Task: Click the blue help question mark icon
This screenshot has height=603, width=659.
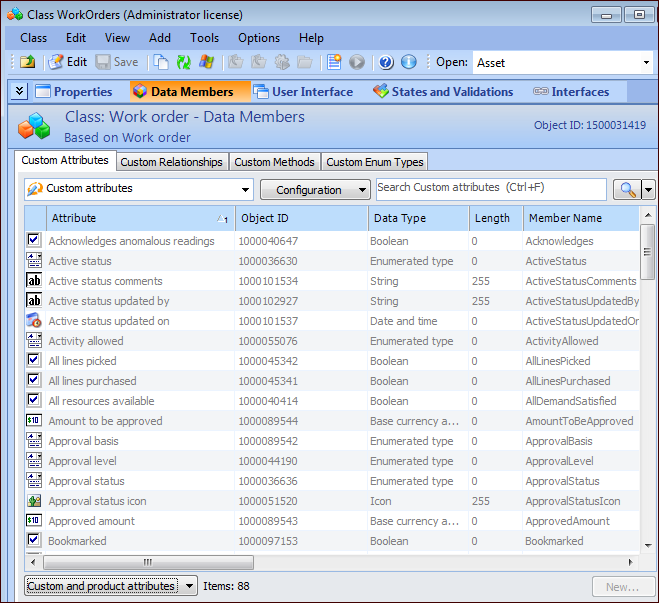Action: (386, 62)
